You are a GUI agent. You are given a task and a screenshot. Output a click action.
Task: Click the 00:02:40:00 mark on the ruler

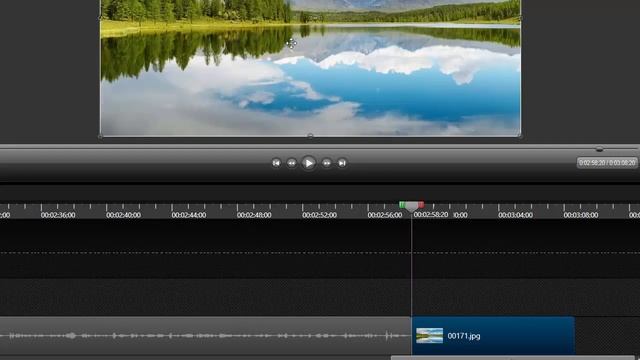tap(123, 215)
